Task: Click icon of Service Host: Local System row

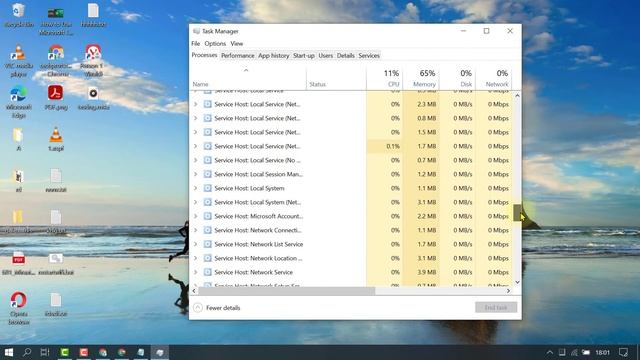Action: [207, 188]
